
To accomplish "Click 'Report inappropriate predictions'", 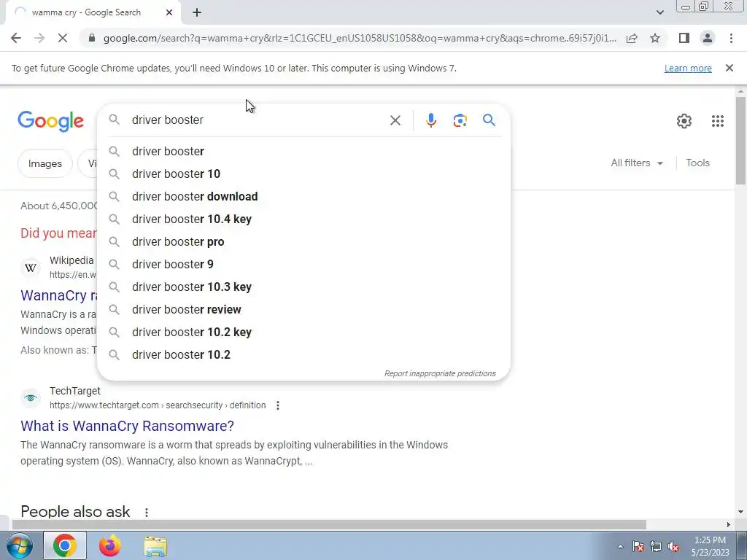I will click(x=440, y=373).
